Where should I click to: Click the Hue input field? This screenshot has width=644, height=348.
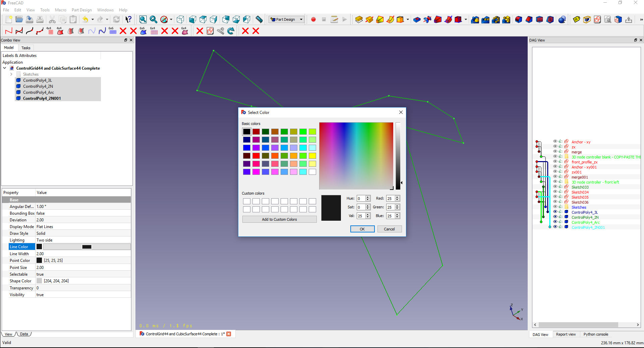pyautogui.click(x=361, y=198)
